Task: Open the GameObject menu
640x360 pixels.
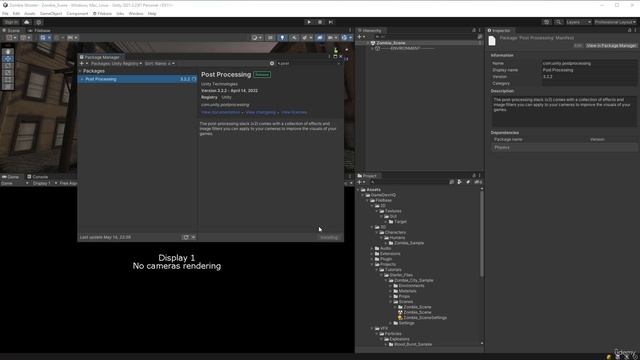Action: (51, 13)
